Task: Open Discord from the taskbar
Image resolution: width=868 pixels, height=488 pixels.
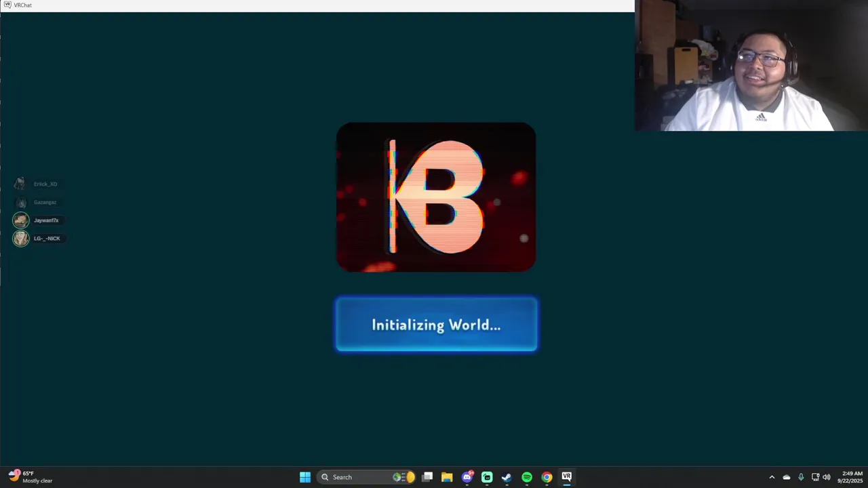Action: (x=467, y=477)
